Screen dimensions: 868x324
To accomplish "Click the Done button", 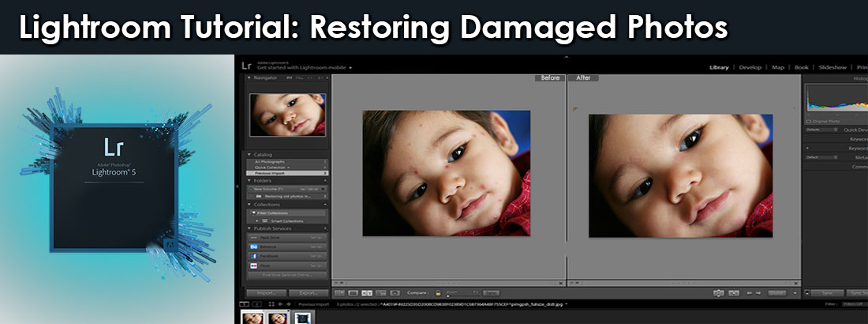I will pyautogui.click(x=776, y=293).
